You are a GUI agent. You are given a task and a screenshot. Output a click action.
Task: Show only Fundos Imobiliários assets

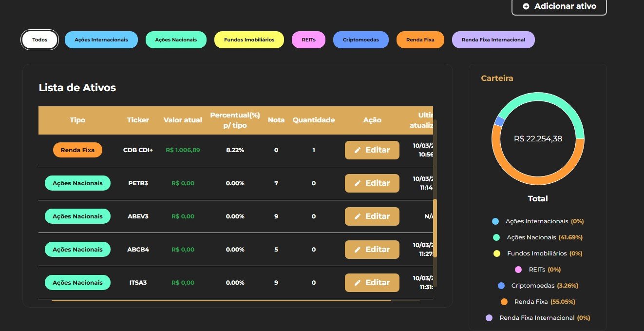point(249,40)
